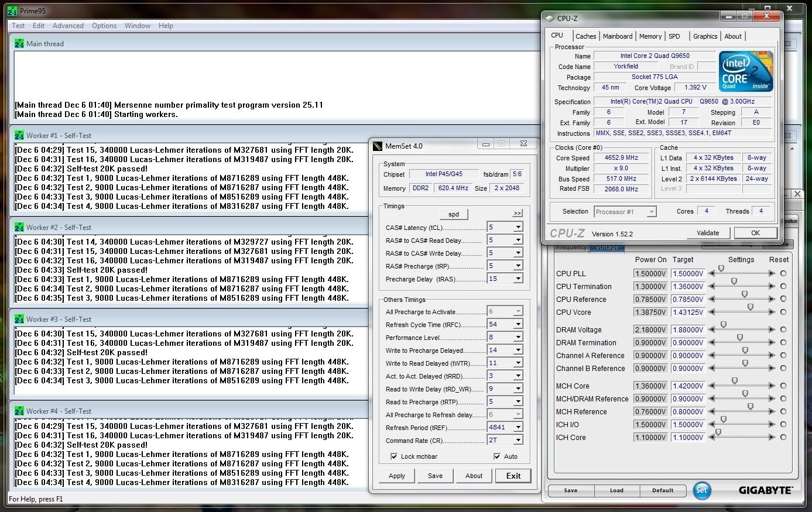Open the Prime95 Options menu
The height and width of the screenshot is (512, 812).
pos(104,26)
